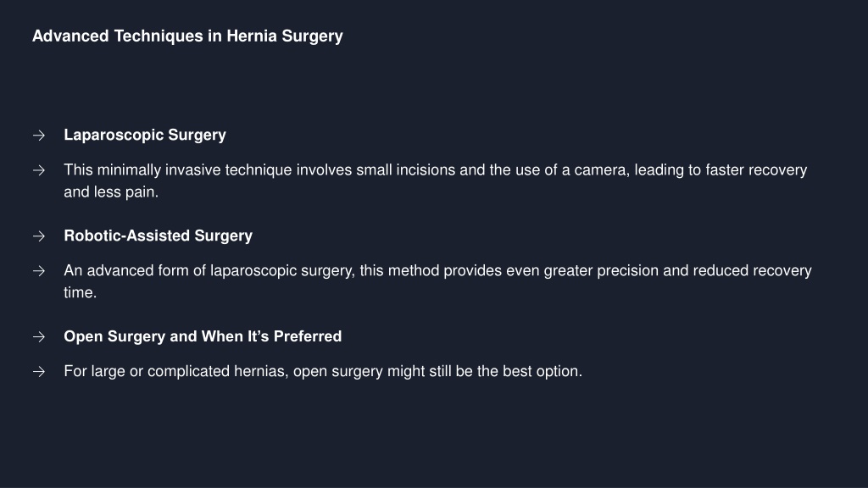
Task: Click the arrow bullet beside Laparoscopic Surgery
Action: 39,136
